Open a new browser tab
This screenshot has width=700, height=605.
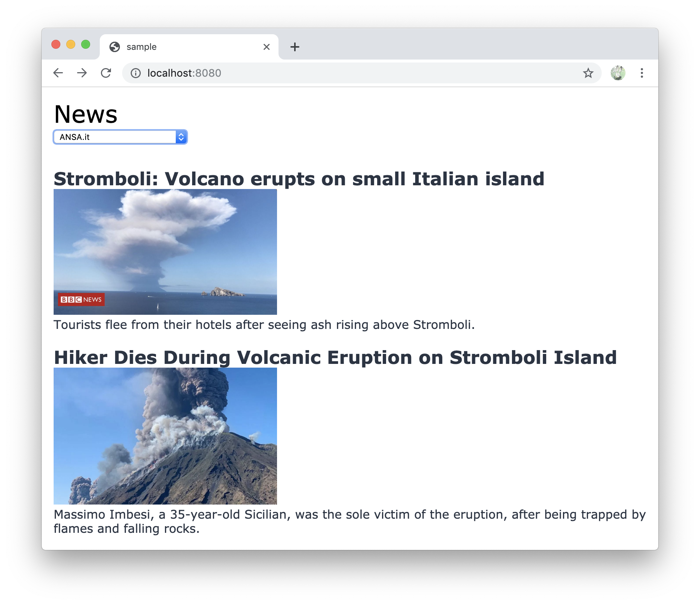295,46
